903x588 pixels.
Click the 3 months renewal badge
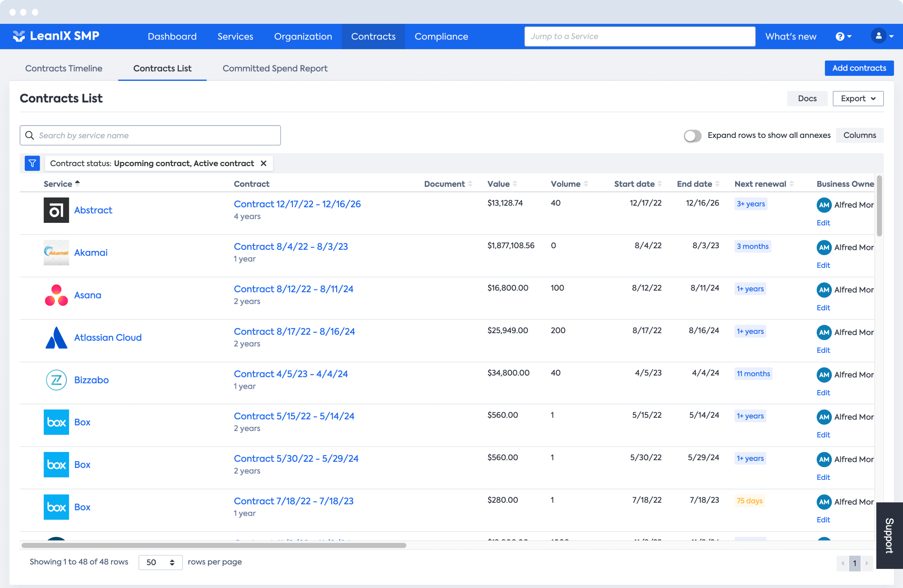pyautogui.click(x=753, y=246)
